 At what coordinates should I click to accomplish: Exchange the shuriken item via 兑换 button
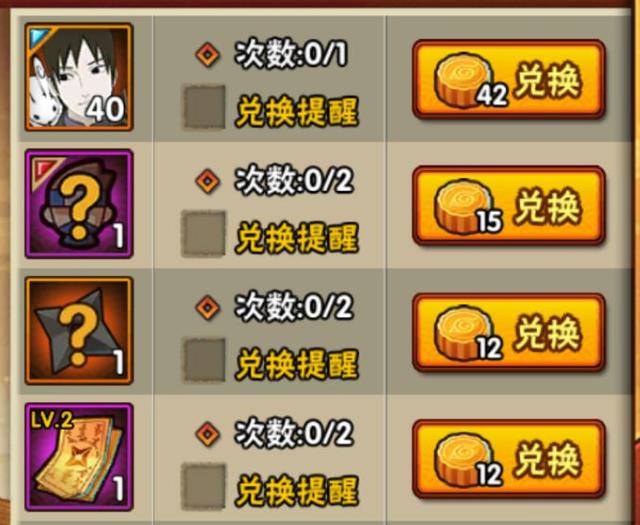[x=509, y=333]
